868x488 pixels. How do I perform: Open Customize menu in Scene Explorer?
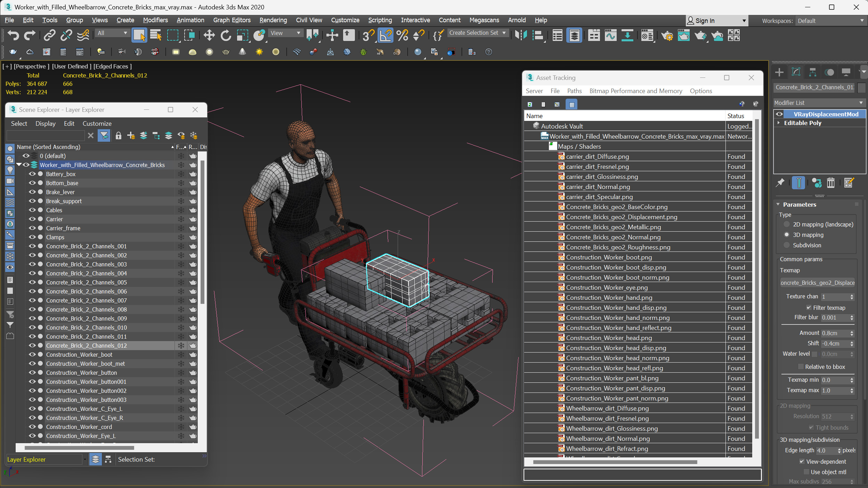pyautogui.click(x=97, y=124)
